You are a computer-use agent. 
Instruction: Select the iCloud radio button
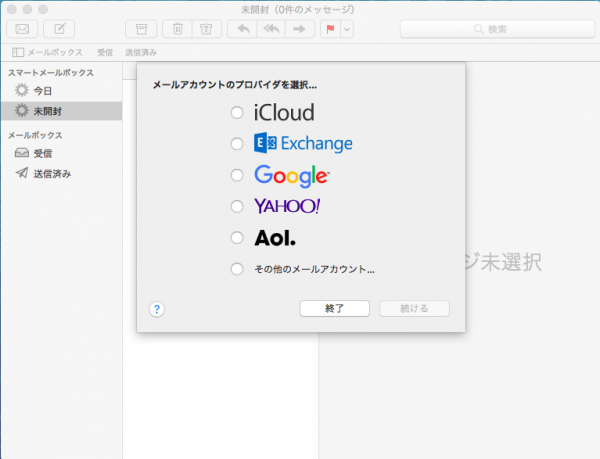pyautogui.click(x=237, y=113)
